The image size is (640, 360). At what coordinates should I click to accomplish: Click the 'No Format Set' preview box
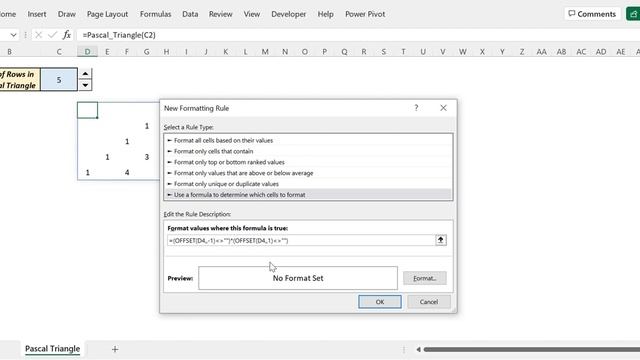pos(298,278)
